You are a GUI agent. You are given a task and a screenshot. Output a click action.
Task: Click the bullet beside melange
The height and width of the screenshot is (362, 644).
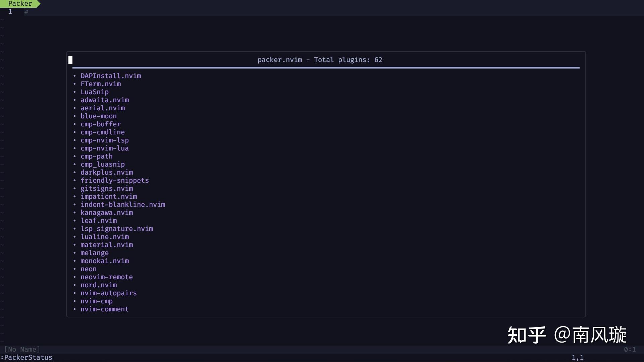click(x=74, y=253)
